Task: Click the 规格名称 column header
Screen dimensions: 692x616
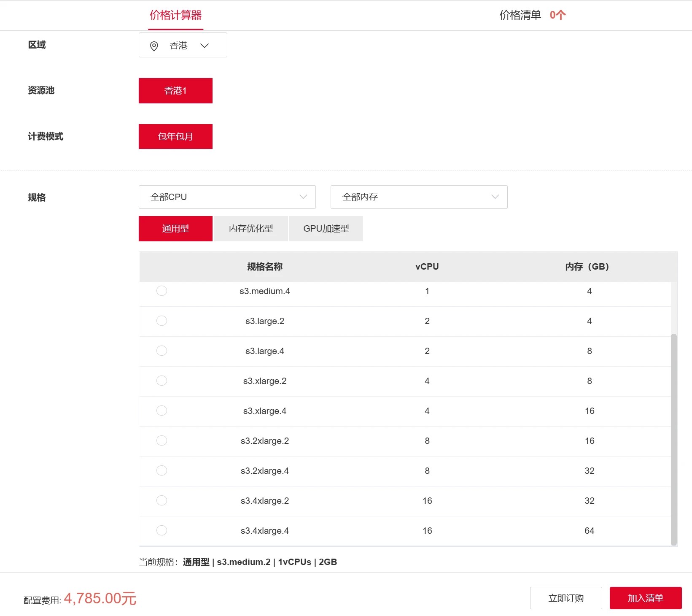Action: coord(265,267)
